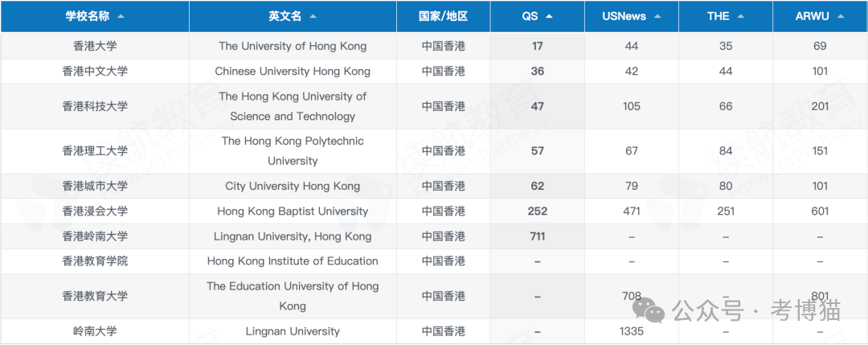Click 香港岭南大学 in the name column
The width and height of the screenshot is (868, 345).
(95, 236)
